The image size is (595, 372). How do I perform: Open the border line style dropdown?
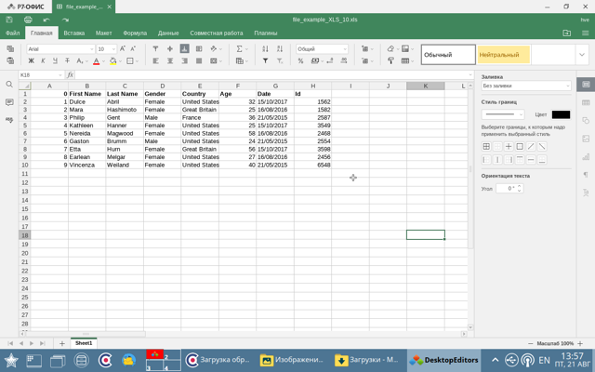(x=503, y=114)
